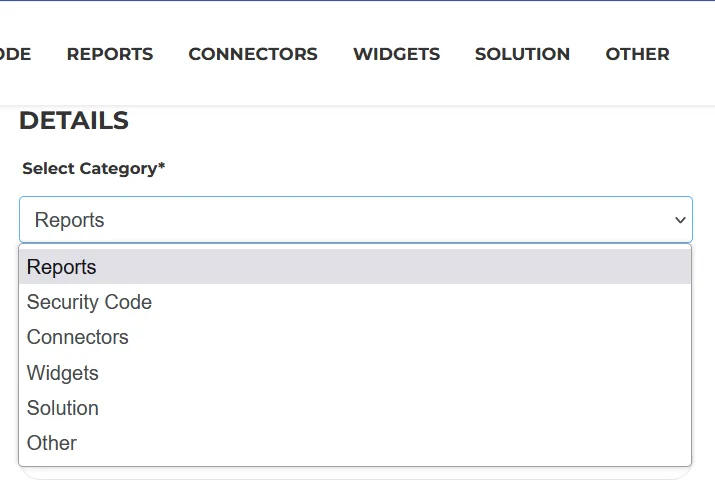The height and width of the screenshot is (497, 715).
Task: Click Reports text shown in select box
Action: (x=69, y=220)
